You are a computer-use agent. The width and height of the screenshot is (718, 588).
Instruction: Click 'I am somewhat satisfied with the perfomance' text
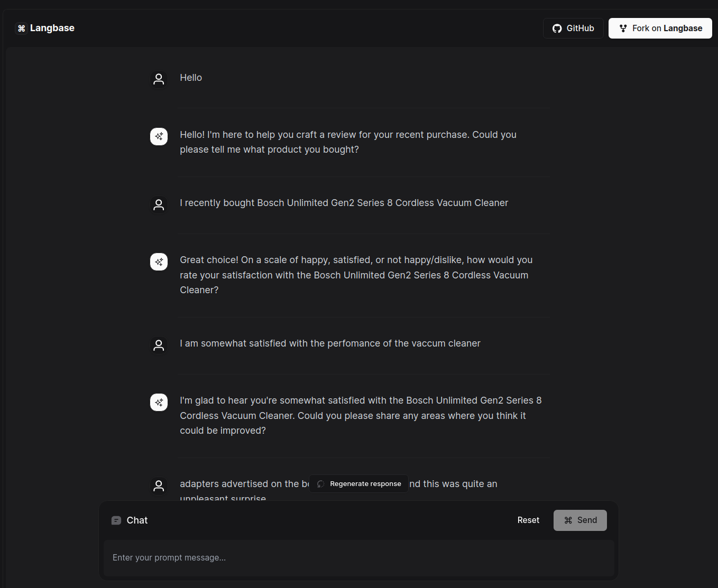pyautogui.click(x=330, y=343)
